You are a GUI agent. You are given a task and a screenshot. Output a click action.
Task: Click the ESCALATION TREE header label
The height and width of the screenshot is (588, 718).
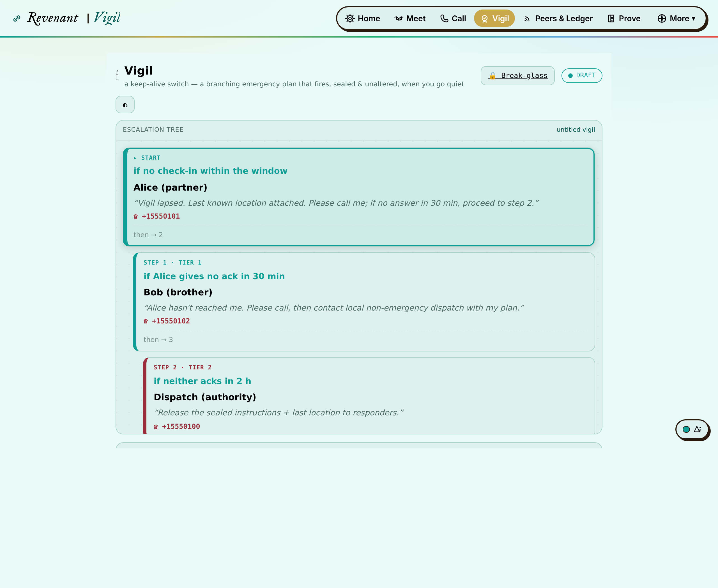point(153,130)
